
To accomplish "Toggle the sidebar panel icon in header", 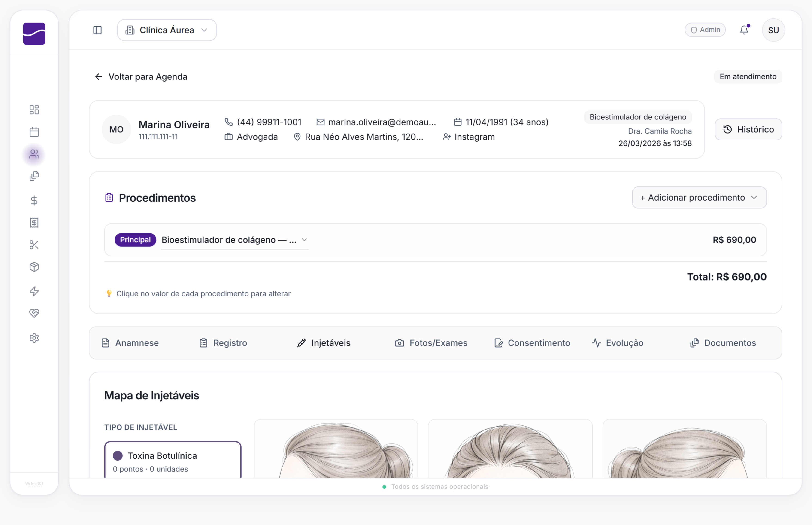I will click(97, 30).
